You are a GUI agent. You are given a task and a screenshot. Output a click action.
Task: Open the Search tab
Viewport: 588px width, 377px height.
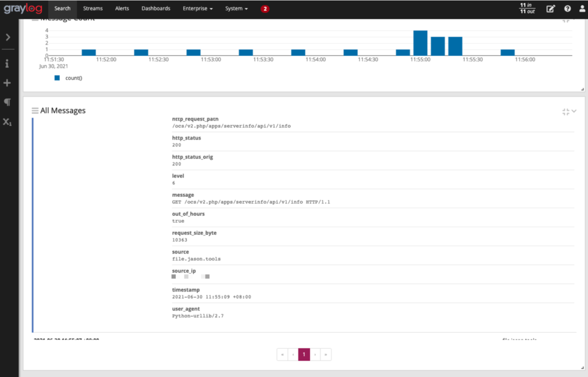click(x=62, y=8)
